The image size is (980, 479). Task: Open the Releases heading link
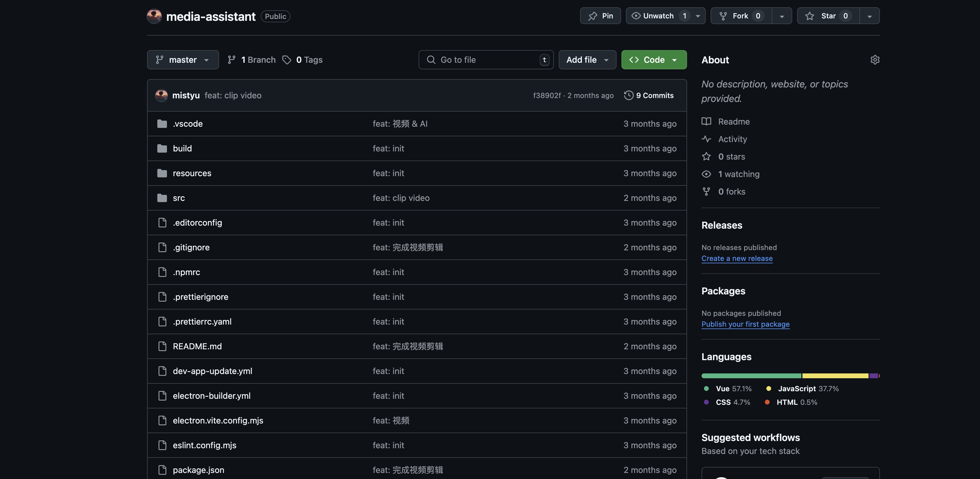click(x=721, y=225)
